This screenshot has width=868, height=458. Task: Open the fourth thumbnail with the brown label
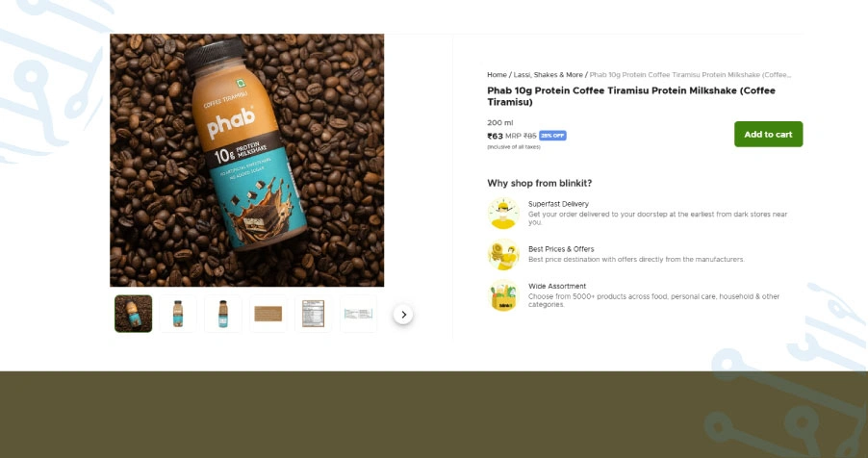click(268, 314)
